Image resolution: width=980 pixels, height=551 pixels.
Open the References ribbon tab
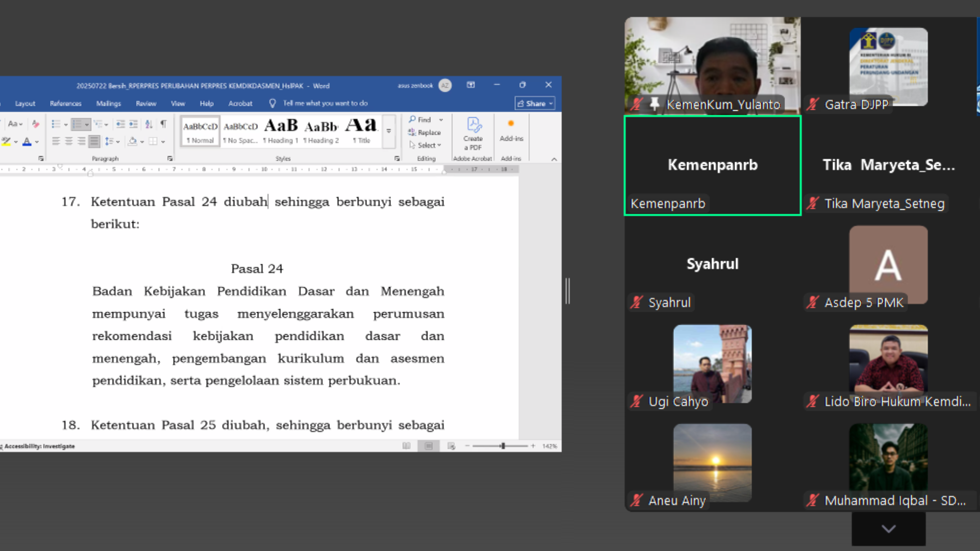coord(66,104)
